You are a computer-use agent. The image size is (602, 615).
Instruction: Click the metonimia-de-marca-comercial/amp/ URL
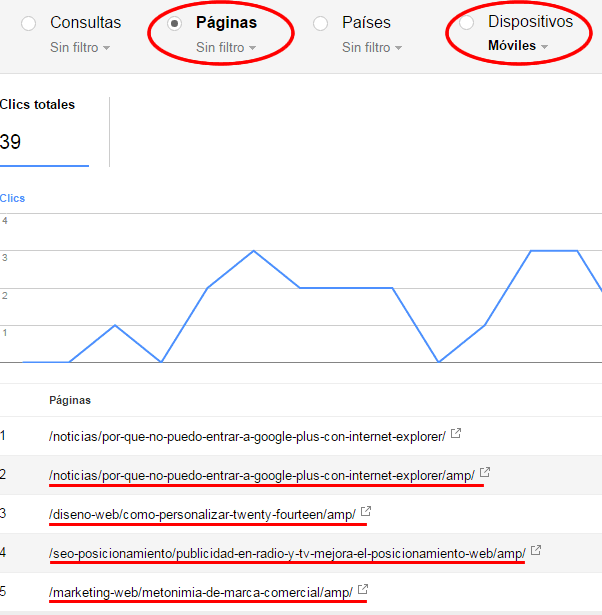pos(201,593)
